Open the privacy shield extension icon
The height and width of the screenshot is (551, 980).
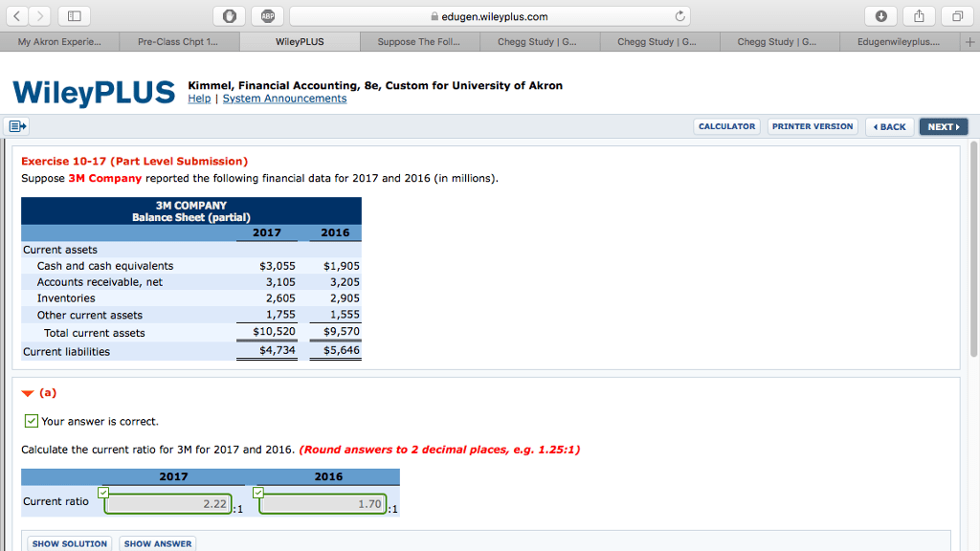coord(230,16)
